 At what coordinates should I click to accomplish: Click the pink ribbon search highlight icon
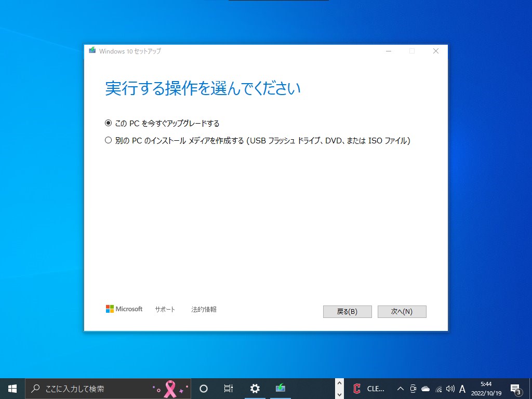[170, 389]
